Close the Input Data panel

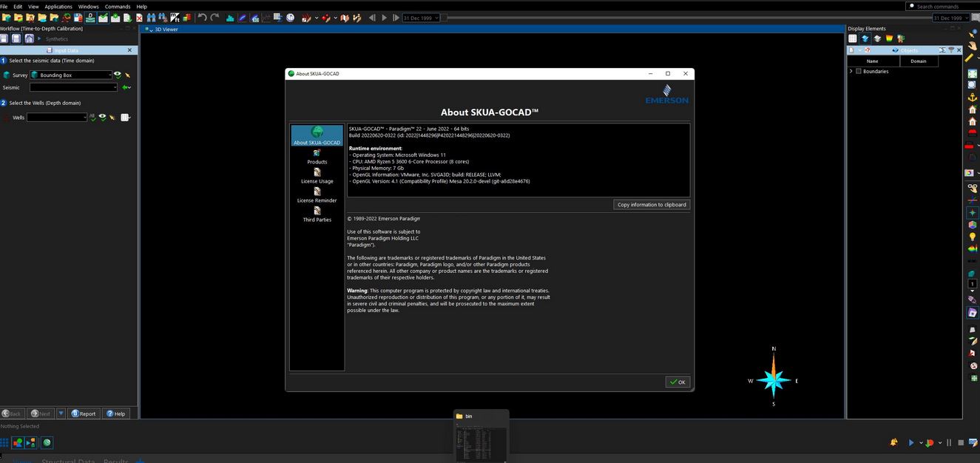(x=129, y=50)
